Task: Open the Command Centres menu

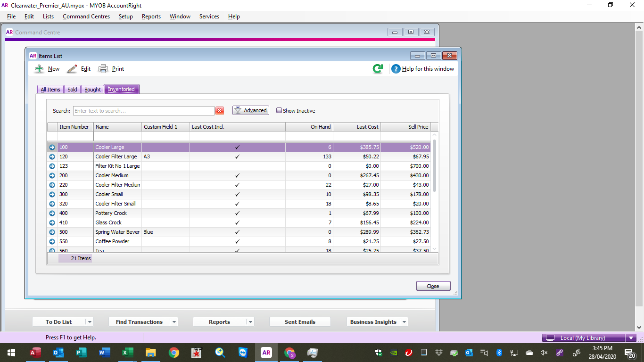Action: 86,16
